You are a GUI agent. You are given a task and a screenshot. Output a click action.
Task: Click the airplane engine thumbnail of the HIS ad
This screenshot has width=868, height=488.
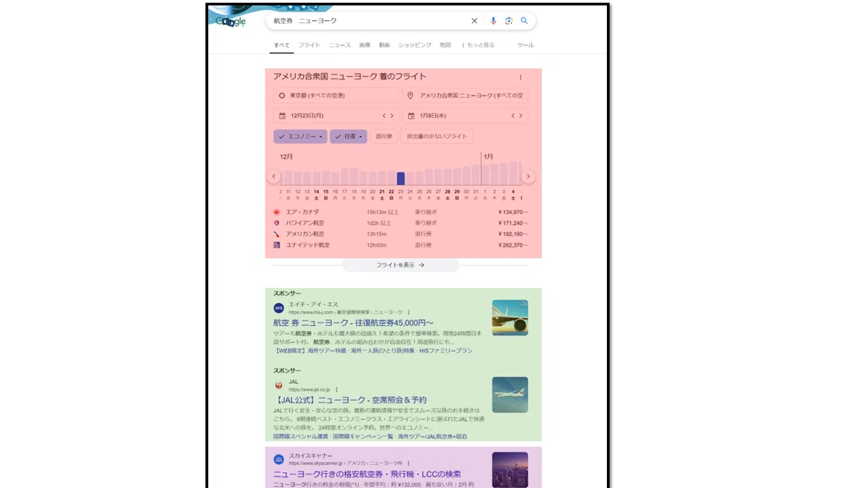(510, 318)
